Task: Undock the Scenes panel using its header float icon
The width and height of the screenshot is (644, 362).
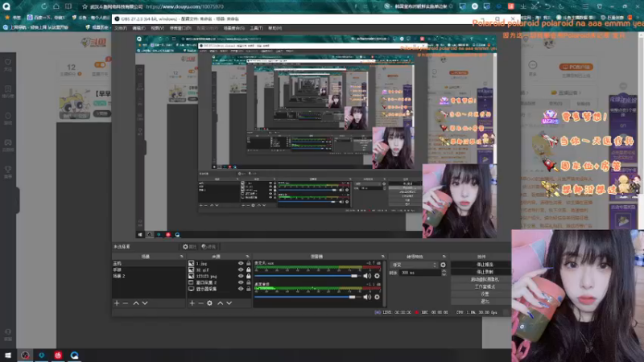Action: [x=182, y=257]
